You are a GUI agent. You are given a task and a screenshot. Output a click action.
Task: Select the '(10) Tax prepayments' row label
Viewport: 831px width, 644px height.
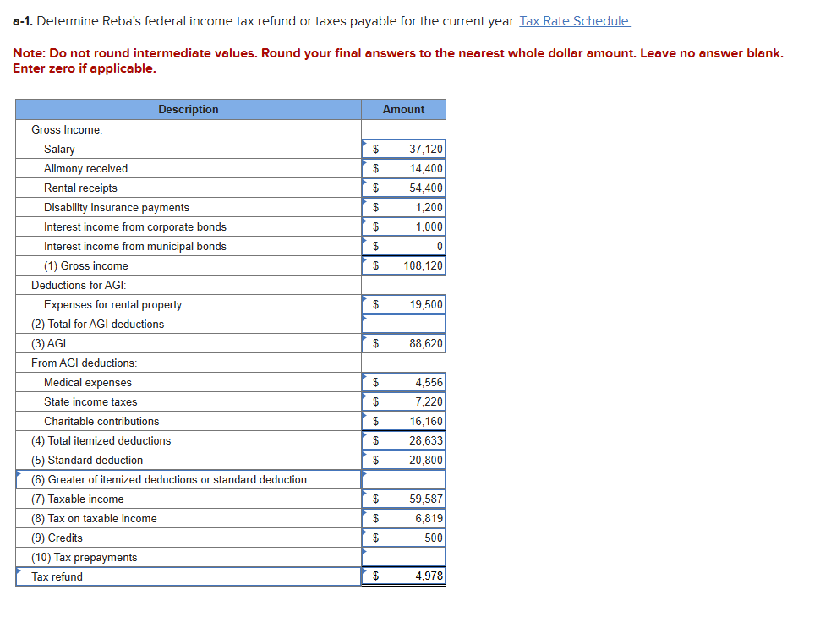(85, 557)
